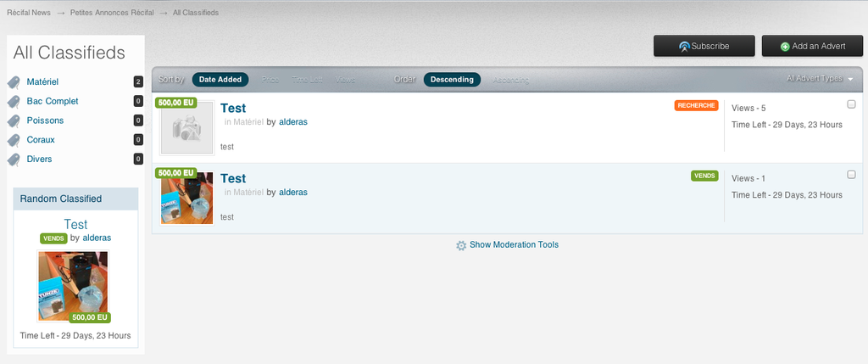Viewport: 868px width, 364px height.
Task: Tick the checkbox for the VENDS advert
Action: point(851,175)
